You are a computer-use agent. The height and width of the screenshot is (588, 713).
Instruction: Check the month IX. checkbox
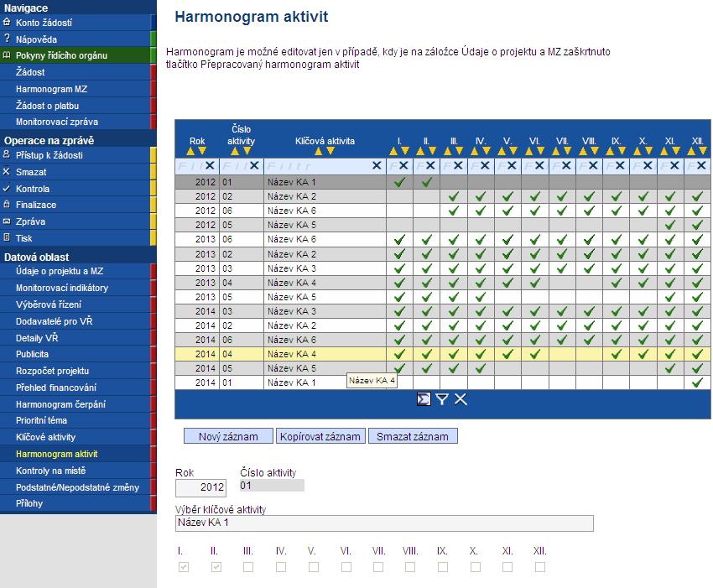click(442, 567)
